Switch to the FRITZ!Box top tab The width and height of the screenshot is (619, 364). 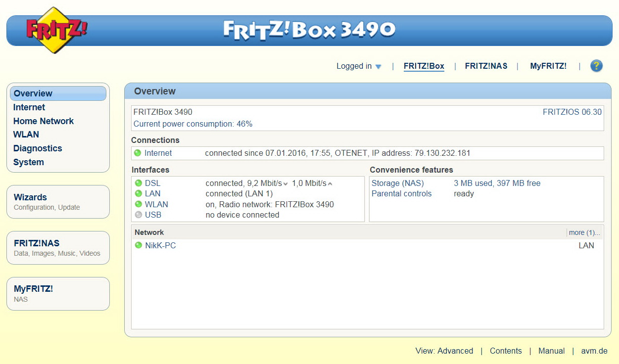tap(424, 66)
